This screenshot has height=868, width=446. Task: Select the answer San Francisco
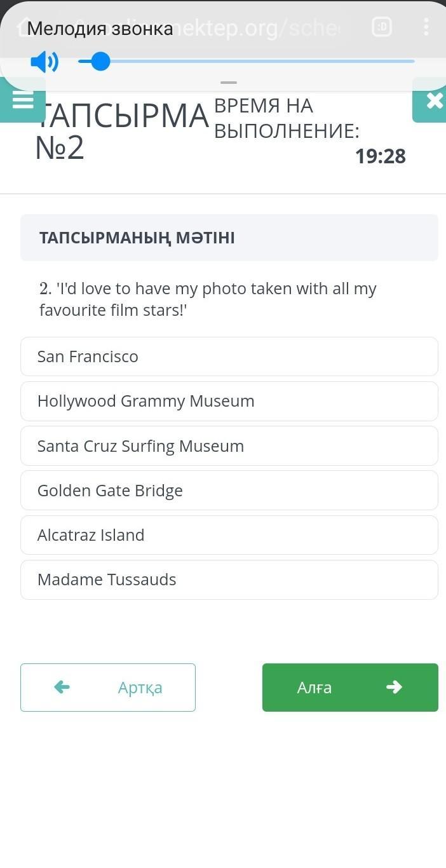click(229, 356)
